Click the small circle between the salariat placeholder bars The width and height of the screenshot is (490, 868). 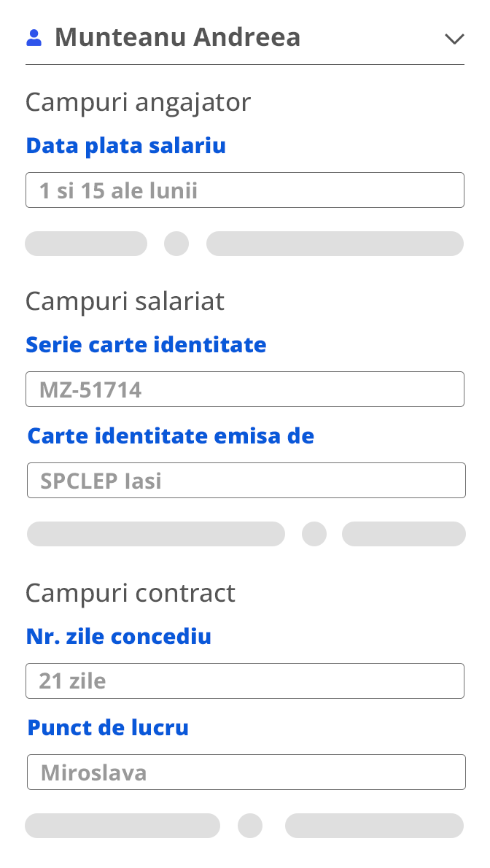[314, 534]
